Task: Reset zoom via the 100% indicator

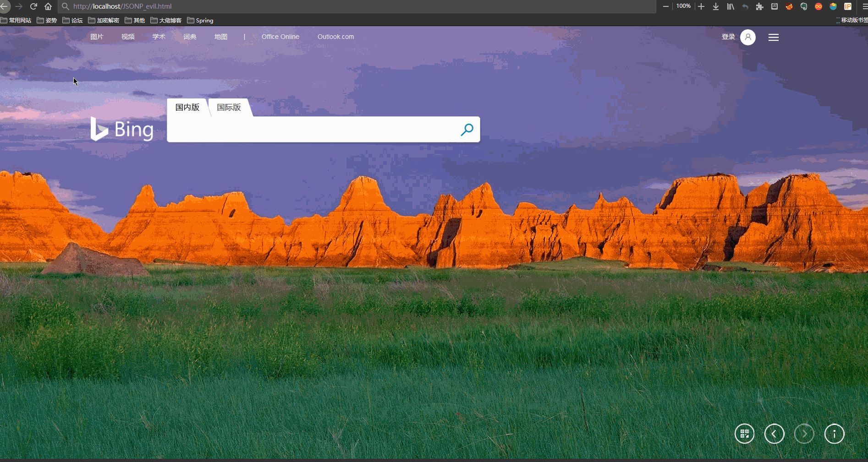Action: tap(683, 6)
